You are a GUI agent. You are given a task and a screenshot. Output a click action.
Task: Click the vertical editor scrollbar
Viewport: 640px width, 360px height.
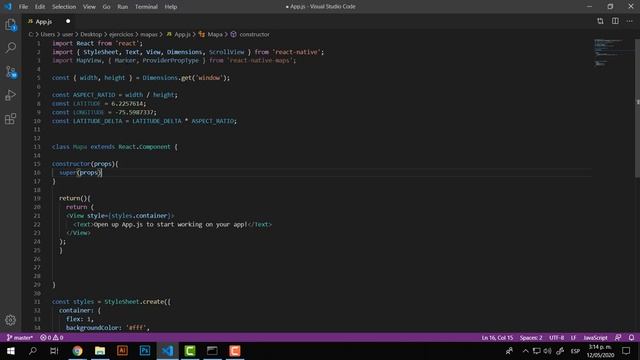point(637,108)
